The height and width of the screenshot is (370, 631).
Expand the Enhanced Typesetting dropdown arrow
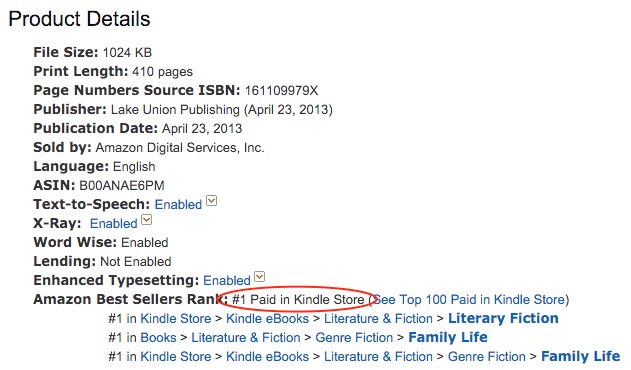pos(260,277)
